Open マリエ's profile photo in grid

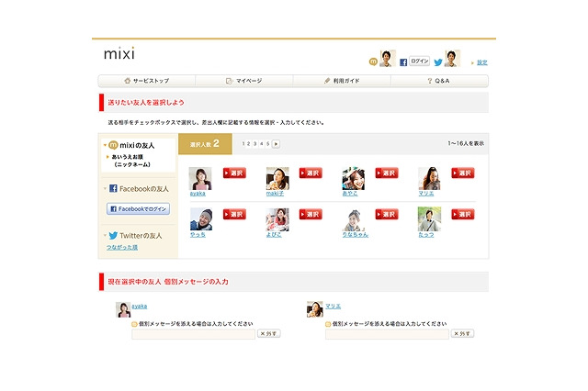(x=429, y=178)
